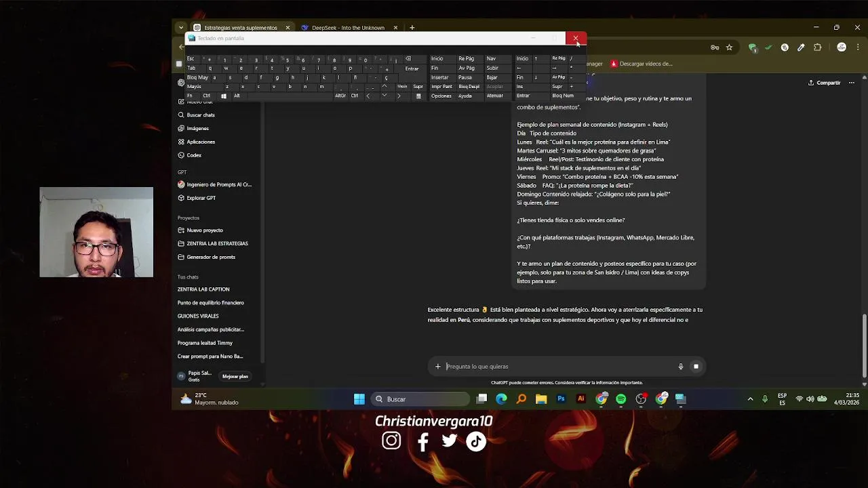868x488 pixels.
Task: Close the 'Estrategias venta suplementos' tab
Action: click(288, 28)
